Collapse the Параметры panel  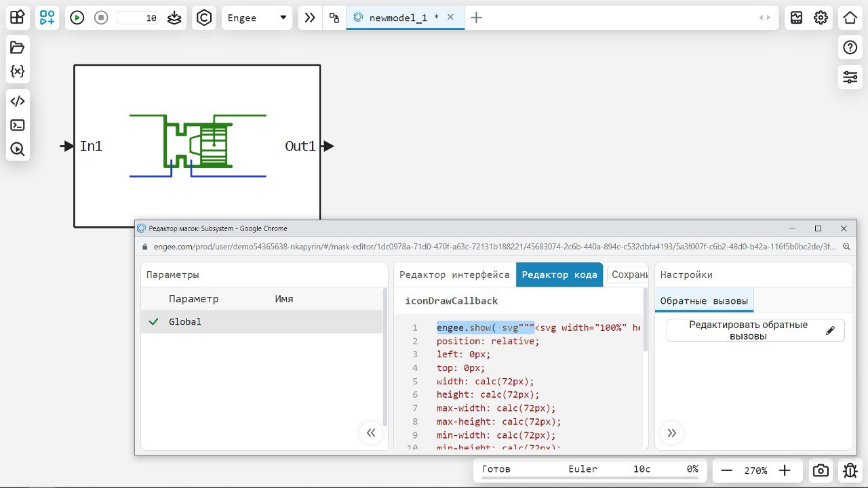[x=371, y=432]
